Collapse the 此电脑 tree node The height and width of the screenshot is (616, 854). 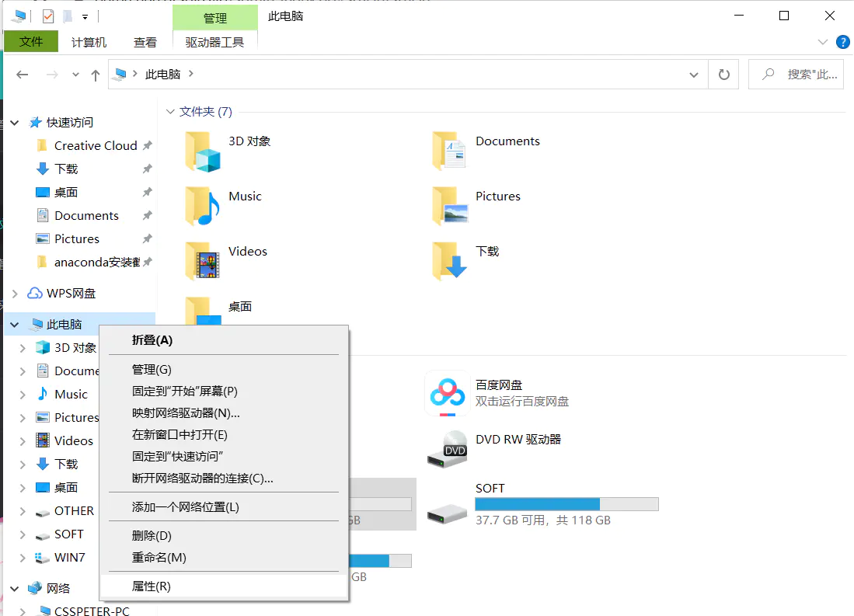15,325
